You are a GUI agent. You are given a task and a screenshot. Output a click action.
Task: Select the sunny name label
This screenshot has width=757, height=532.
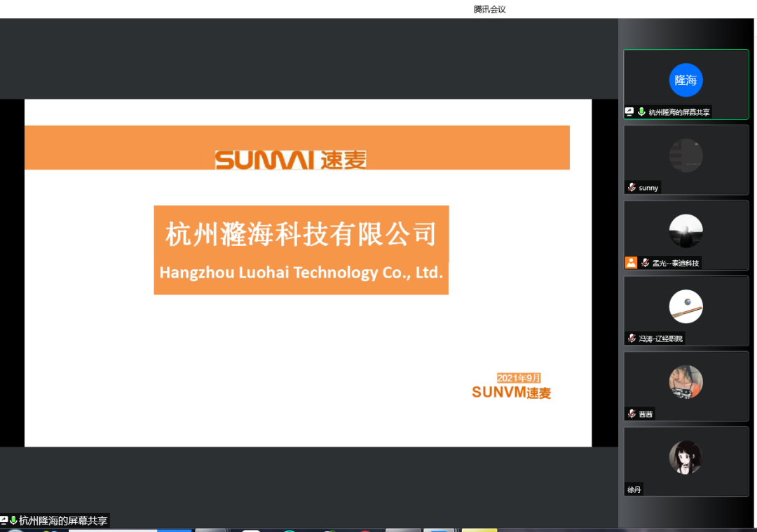point(648,188)
